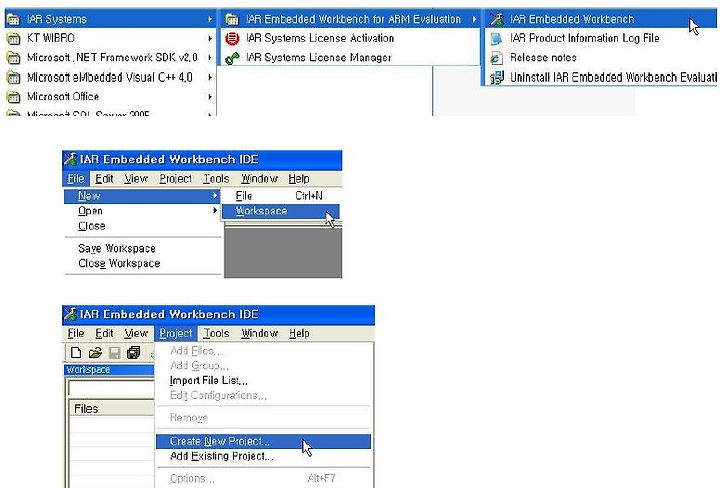720x488 pixels.
Task: Open View menu in upper IDE window
Action: [x=136, y=179]
